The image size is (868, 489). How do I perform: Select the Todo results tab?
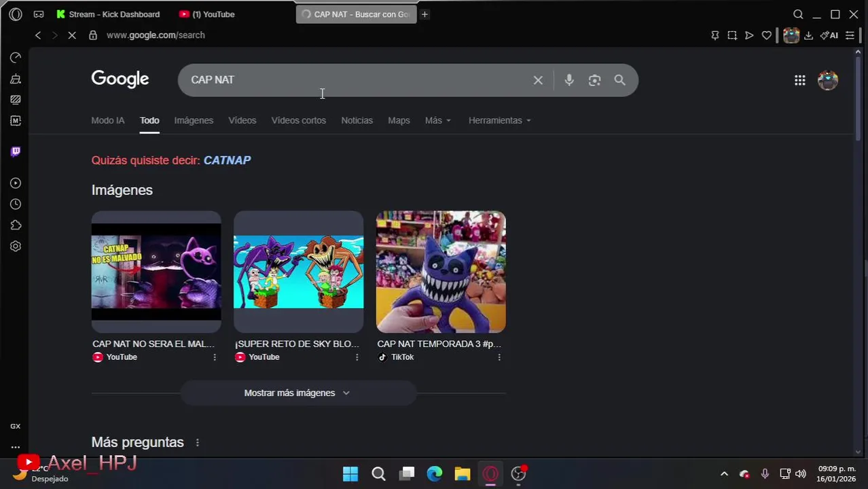coord(149,120)
